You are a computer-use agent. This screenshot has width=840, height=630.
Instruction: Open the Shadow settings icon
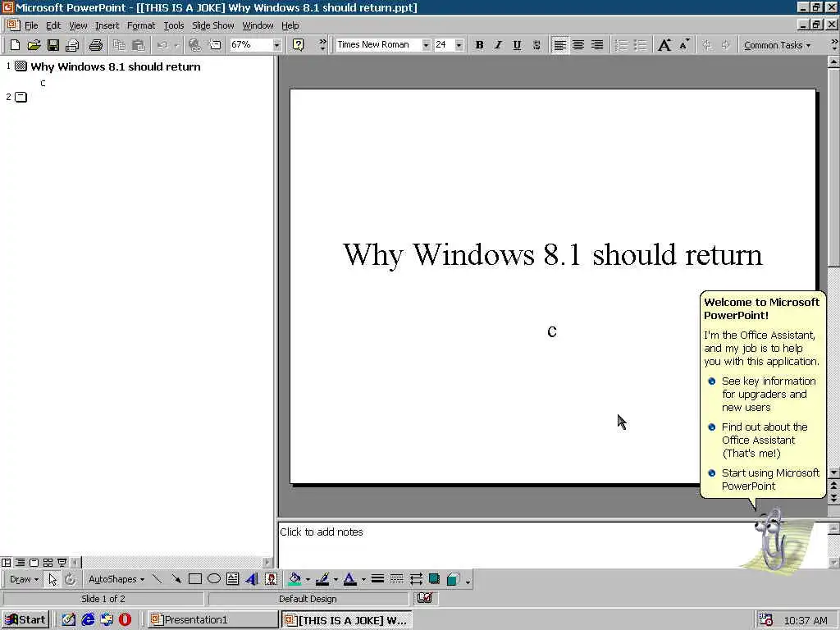[435, 579]
